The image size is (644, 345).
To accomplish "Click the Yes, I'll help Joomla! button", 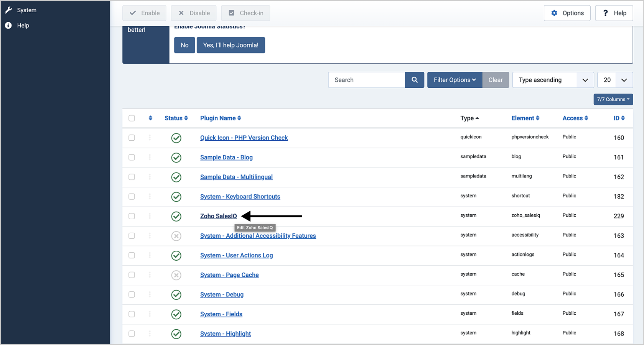I will (231, 45).
